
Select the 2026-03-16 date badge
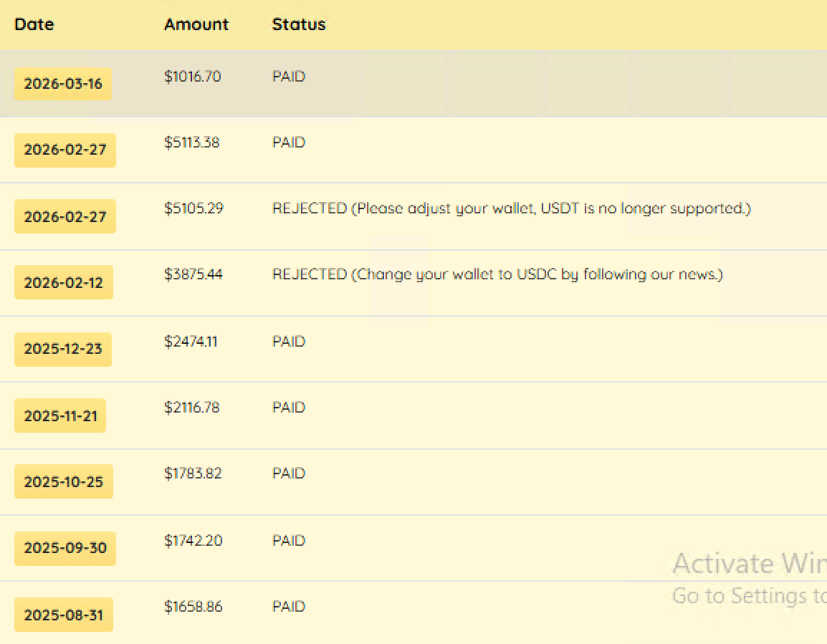63,83
